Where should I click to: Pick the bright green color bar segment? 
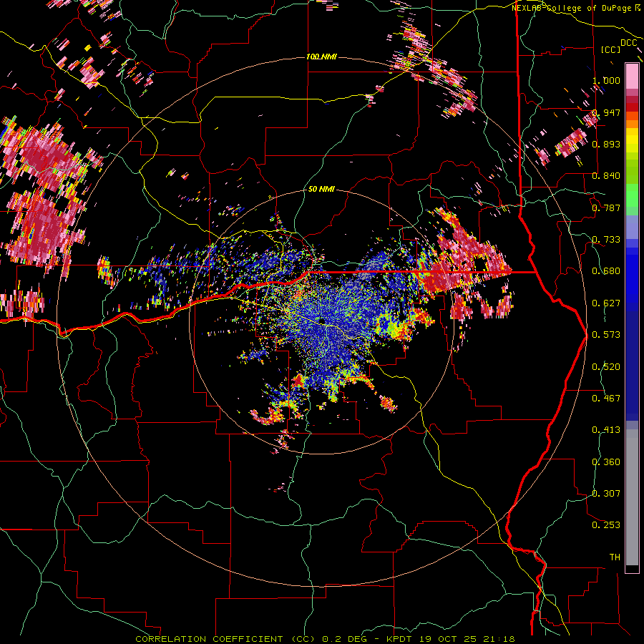[x=632, y=195]
